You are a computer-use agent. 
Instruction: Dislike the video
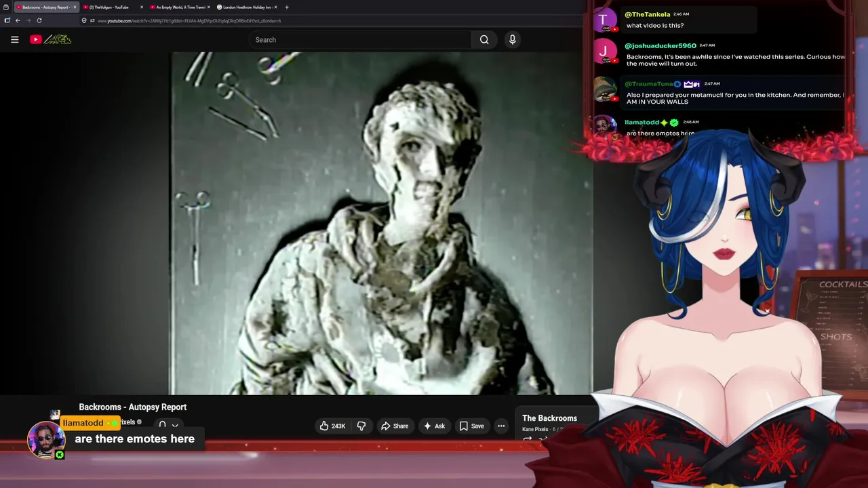coord(361,426)
